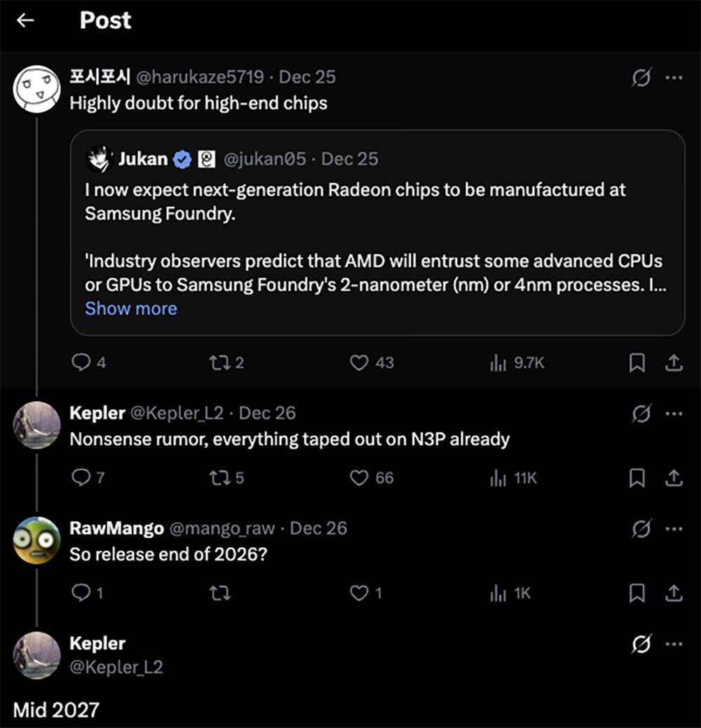Open Grok icon on Kepler's Mid 2027 post
The height and width of the screenshot is (728, 701).
[x=641, y=643]
